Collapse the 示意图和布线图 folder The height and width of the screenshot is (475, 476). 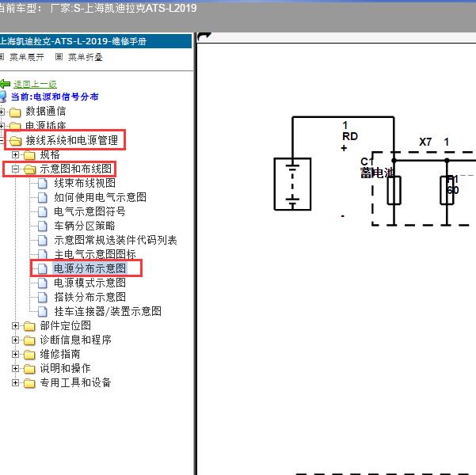(15, 169)
